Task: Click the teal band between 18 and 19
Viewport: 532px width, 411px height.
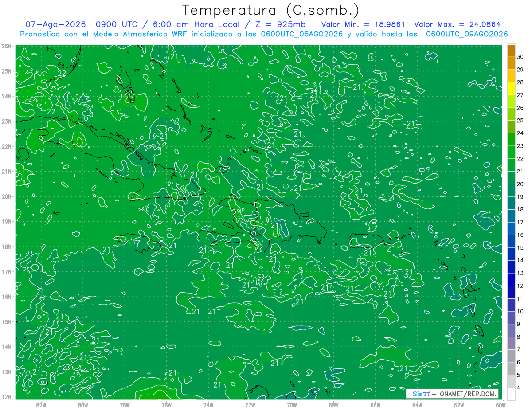Action: 511,203
